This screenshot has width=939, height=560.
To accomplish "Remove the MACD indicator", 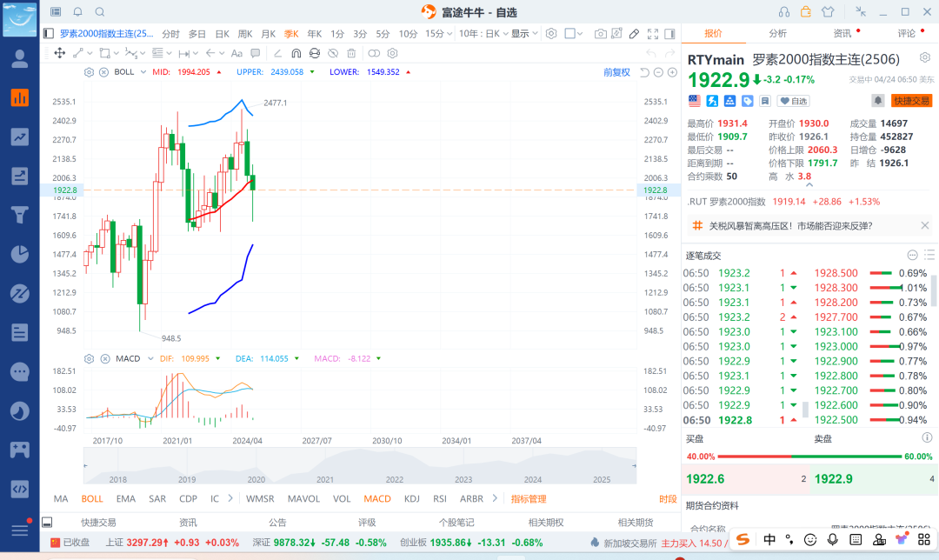I will tap(105, 359).
